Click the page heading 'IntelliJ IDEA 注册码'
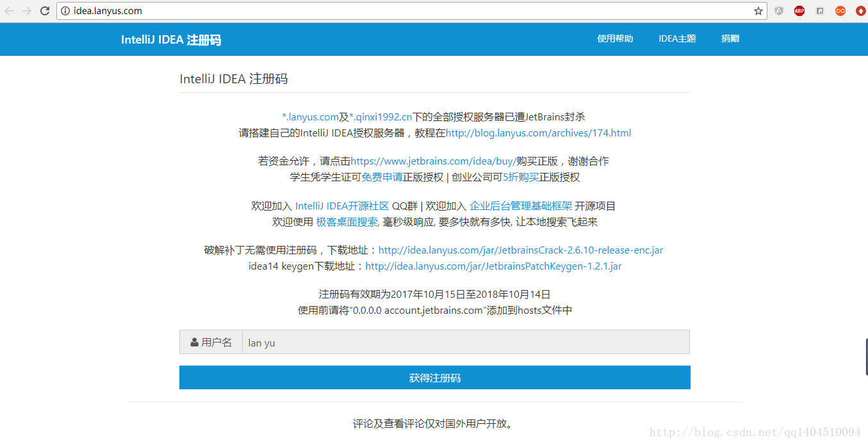This screenshot has height=445, width=868. point(234,79)
